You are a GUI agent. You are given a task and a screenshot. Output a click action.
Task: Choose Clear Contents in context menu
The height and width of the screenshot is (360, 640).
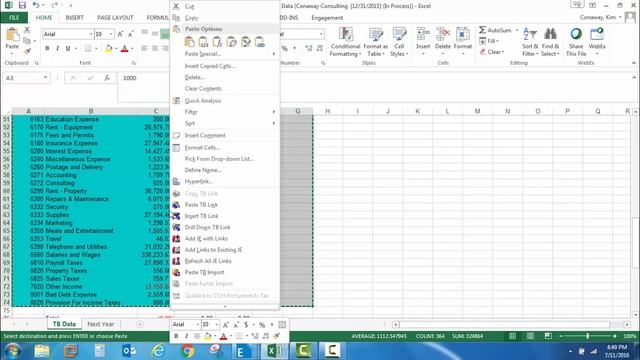tap(225, 89)
